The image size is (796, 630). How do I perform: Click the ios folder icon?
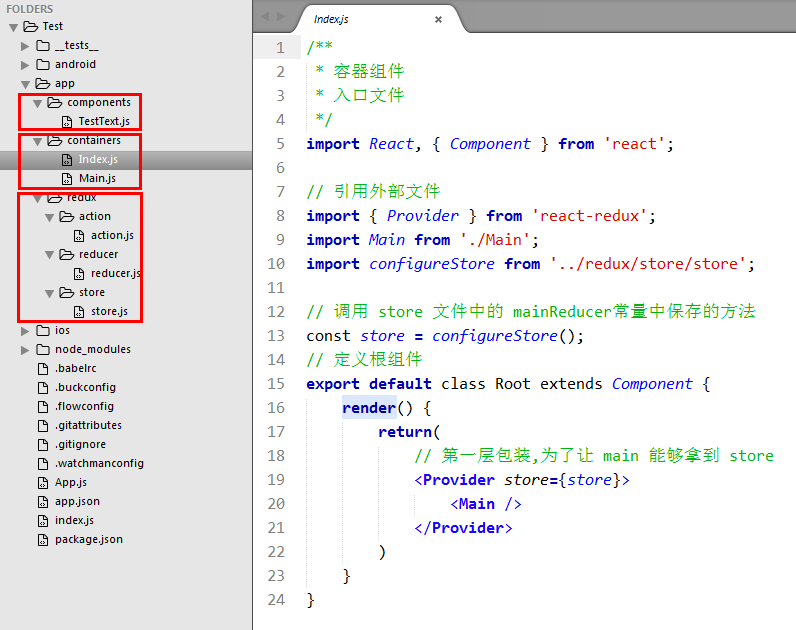43,330
